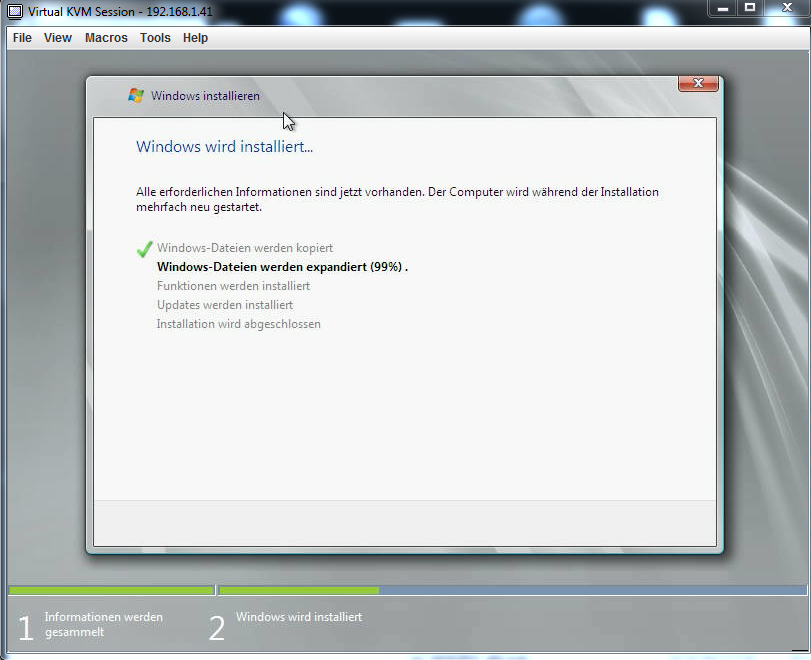Image resolution: width=811 pixels, height=660 pixels.
Task: Close the Windows installieren dialog
Action: click(698, 84)
